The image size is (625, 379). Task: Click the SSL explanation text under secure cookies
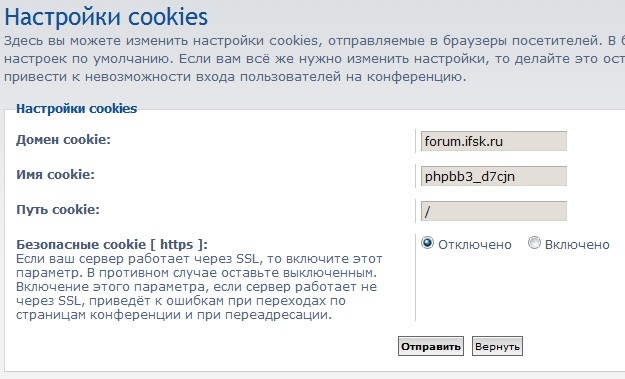click(199, 287)
